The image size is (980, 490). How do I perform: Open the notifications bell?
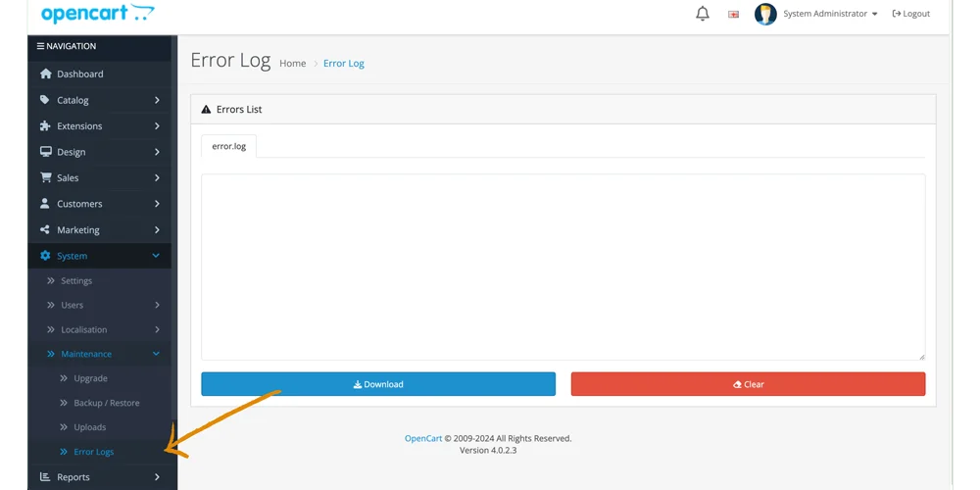click(703, 14)
